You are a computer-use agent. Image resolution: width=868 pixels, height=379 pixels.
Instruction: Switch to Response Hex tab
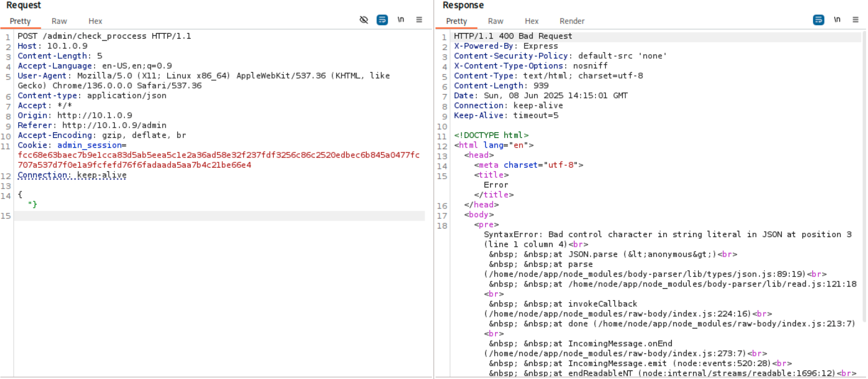[532, 21]
